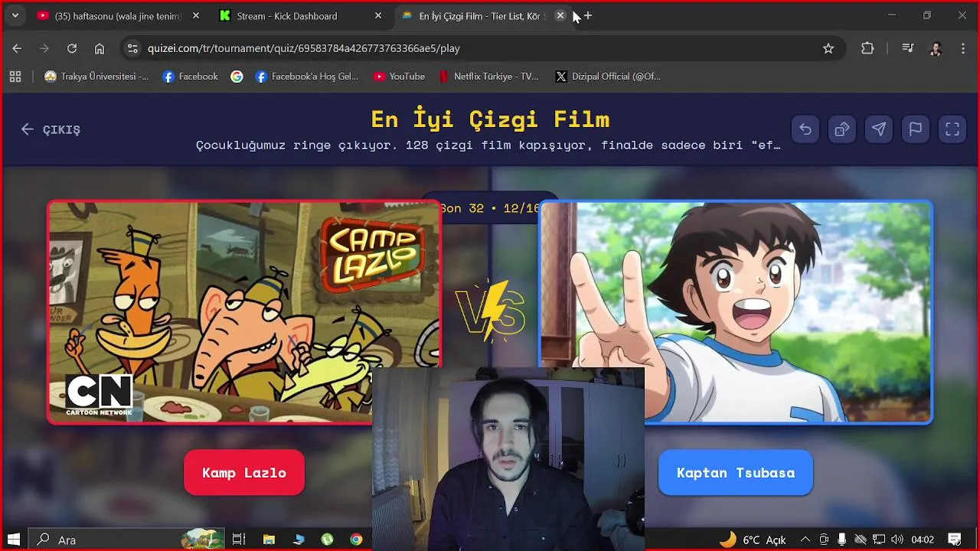
Task: Open the browser home page
Action: pos(100,48)
